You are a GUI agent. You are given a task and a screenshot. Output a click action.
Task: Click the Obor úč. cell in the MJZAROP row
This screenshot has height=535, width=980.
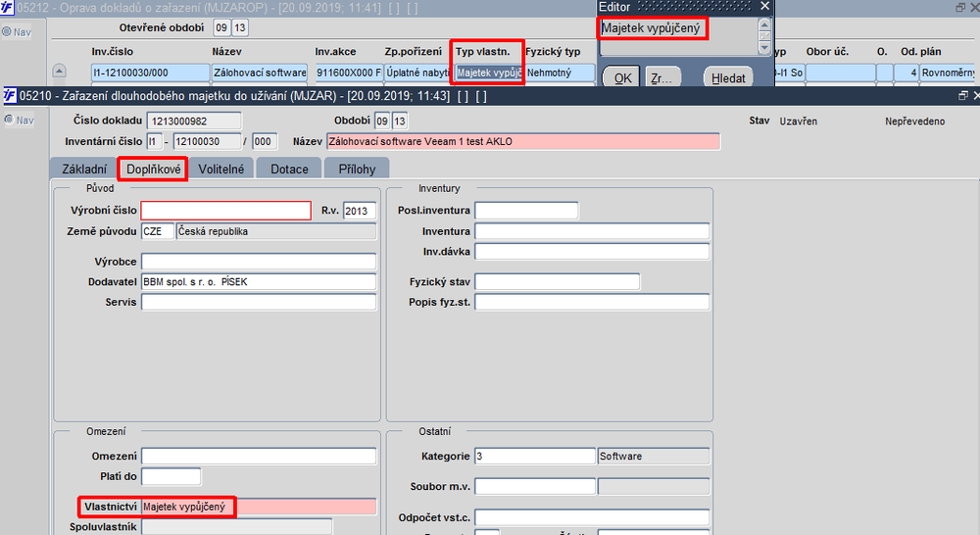click(x=840, y=73)
